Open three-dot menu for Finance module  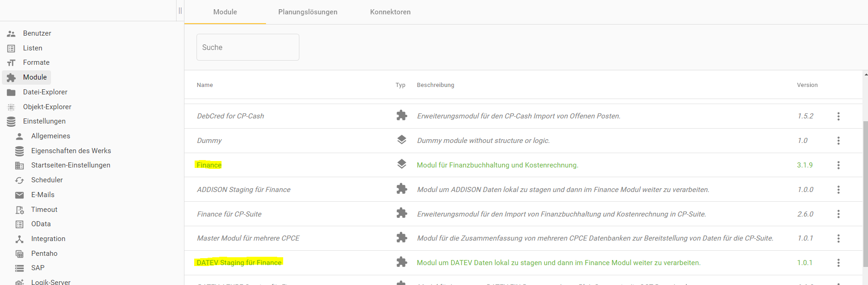(x=838, y=165)
